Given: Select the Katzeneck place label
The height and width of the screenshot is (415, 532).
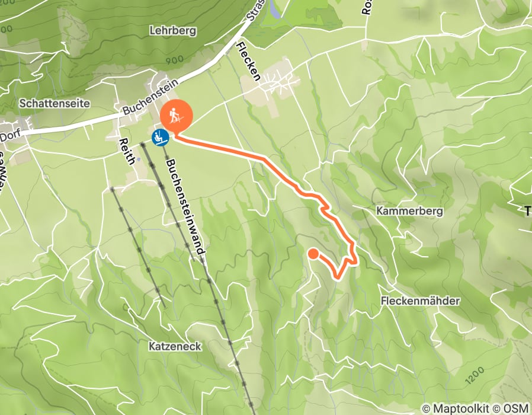Looking at the screenshot, I should (x=175, y=346).
